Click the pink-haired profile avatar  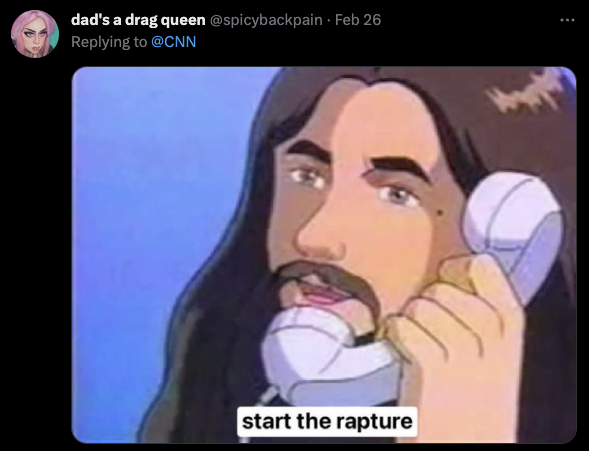coord(35,34)
